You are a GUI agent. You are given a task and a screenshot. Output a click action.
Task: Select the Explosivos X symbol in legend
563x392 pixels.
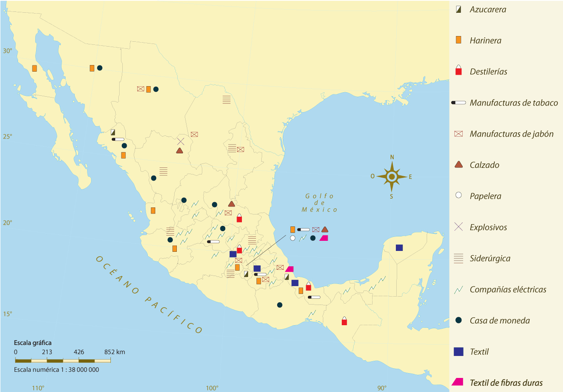coord(458,227)
